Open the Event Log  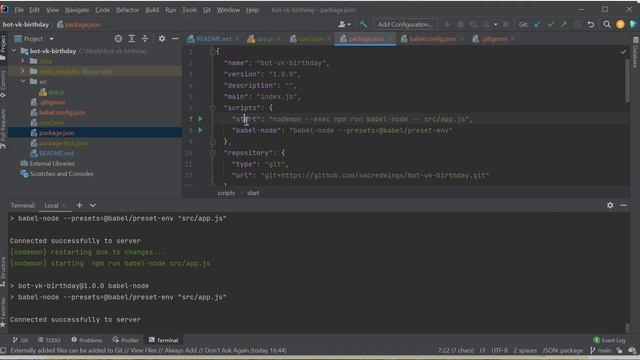click(609, 340)
